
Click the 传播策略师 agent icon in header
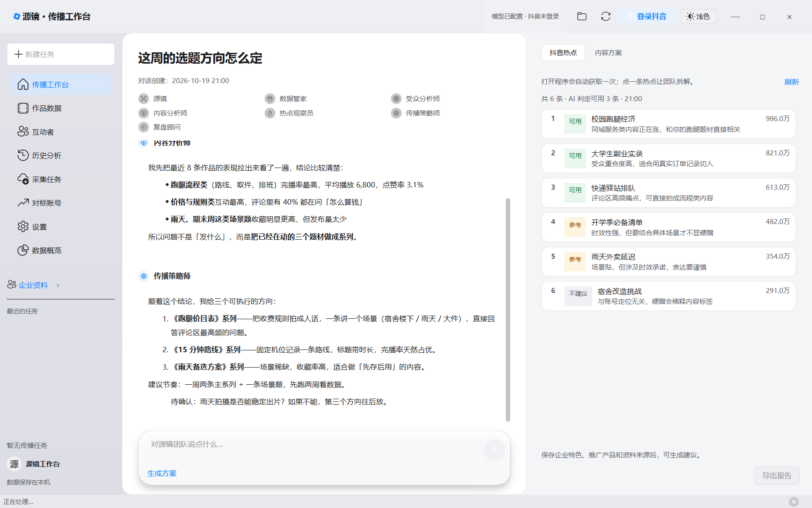pyautogui.click(x=396, y=113)
